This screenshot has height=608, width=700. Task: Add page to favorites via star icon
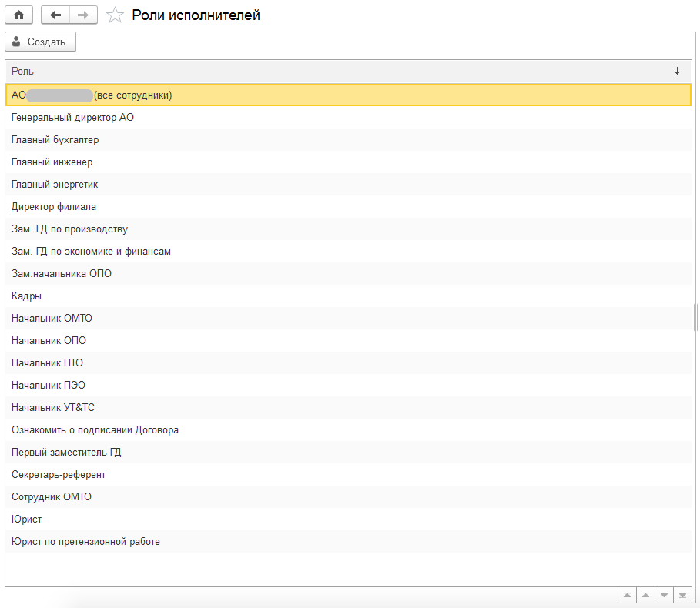[x=115, y=15]
